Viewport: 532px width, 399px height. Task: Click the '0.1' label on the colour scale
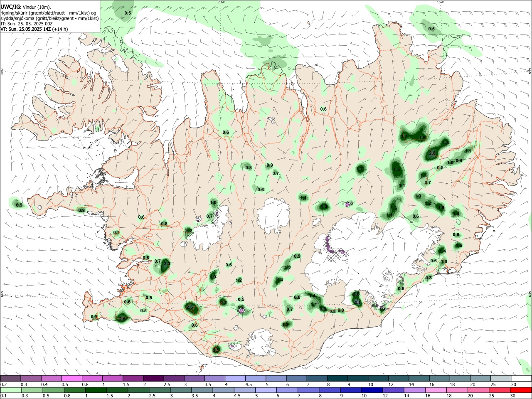[x=2, y=396]
